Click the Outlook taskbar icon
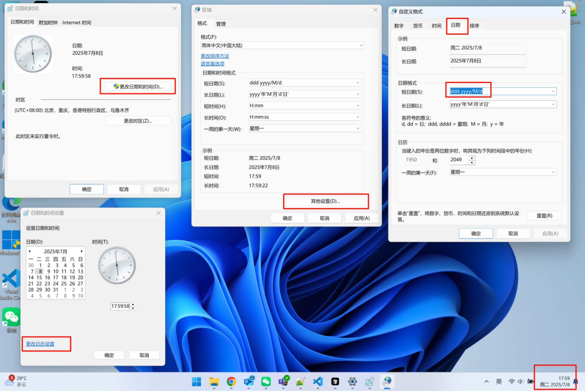 coord(249,381)
